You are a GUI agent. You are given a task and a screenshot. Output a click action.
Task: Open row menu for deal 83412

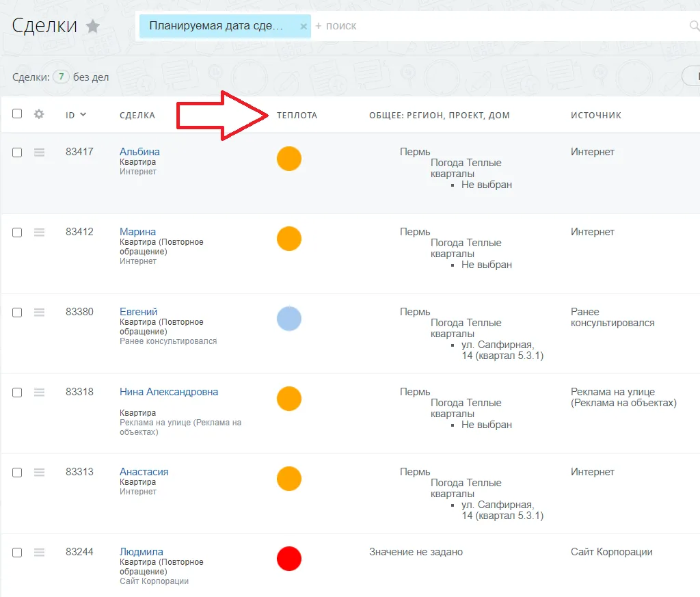[x=40, y=233]
